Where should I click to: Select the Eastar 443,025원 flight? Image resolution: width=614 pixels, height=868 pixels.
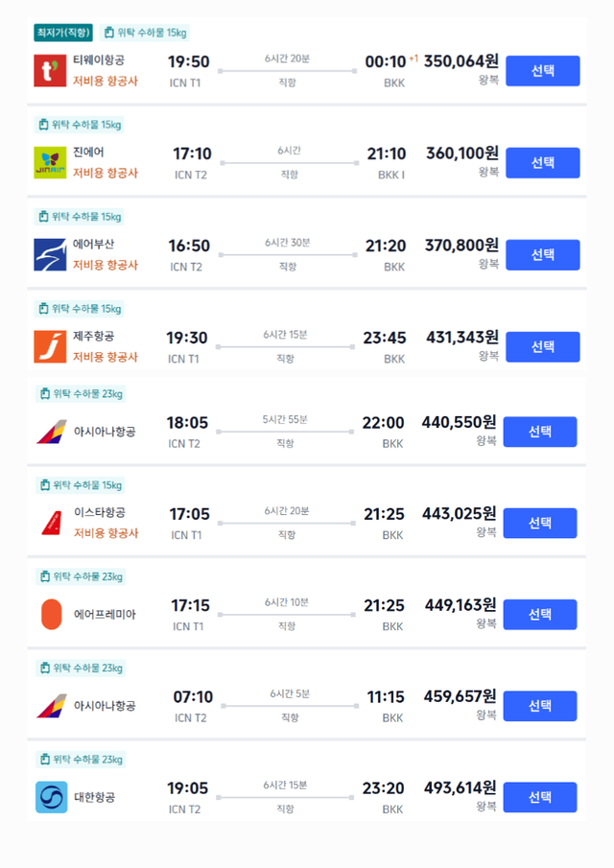[x=540, y=523]
